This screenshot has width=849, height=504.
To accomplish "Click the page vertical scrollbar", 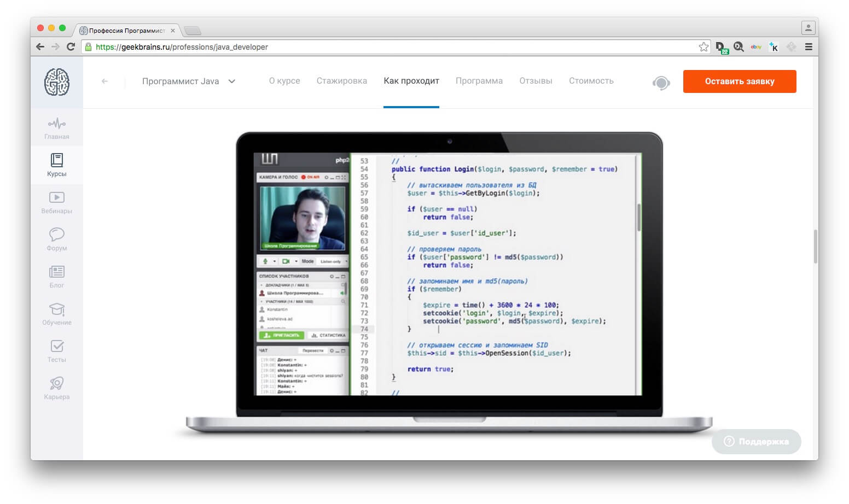I will tap(815, 247).
